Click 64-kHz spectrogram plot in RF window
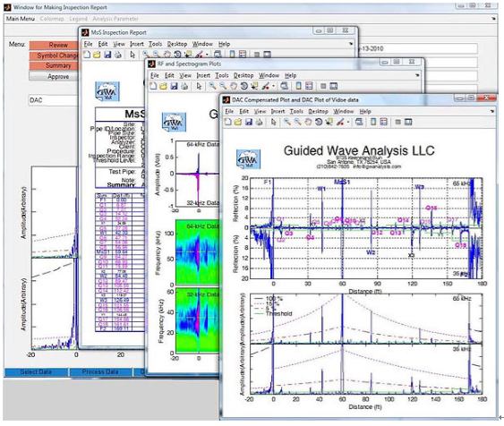The image size is (504, 426). point(197,252)
